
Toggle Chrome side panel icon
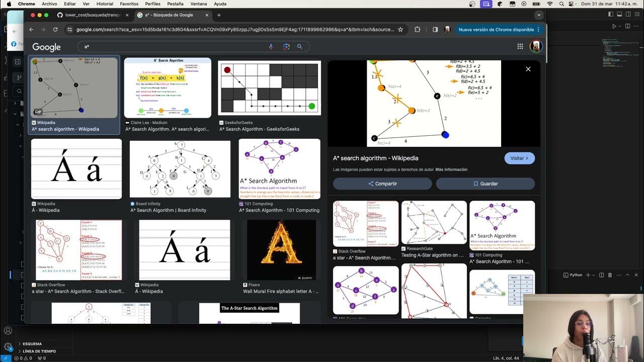(435, 30)
